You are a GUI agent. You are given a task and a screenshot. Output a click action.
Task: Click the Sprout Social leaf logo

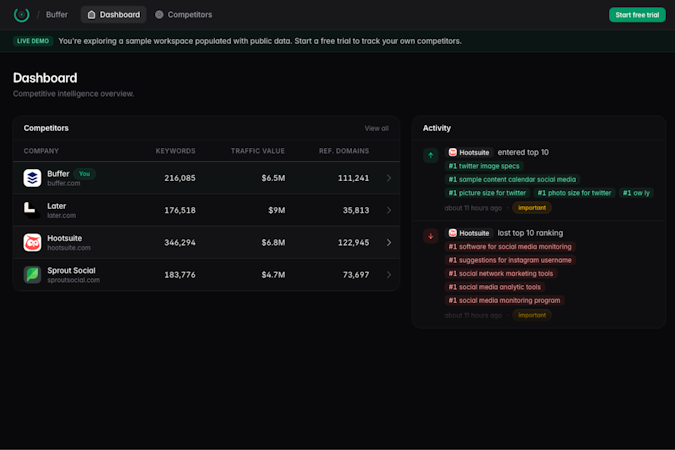pos(32,275)
